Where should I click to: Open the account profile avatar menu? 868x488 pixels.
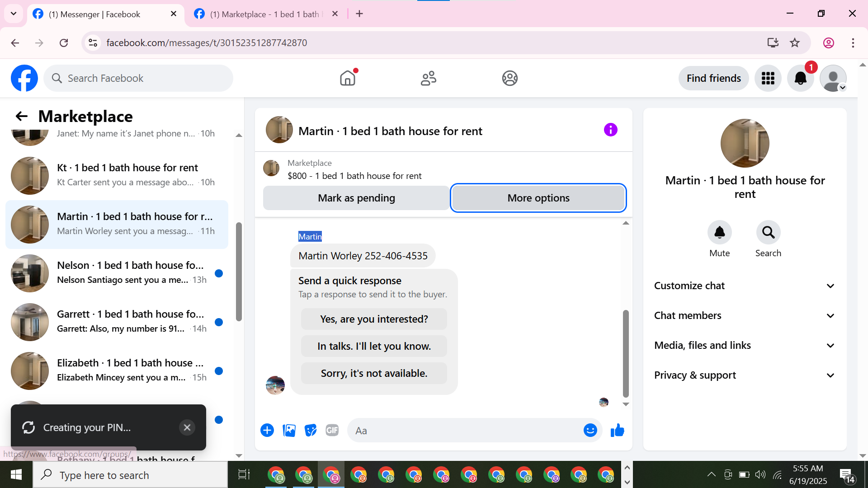833,78
